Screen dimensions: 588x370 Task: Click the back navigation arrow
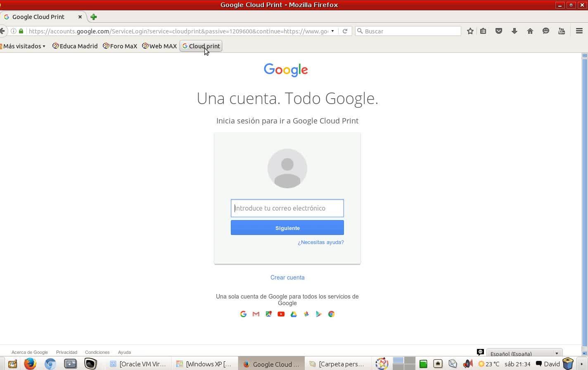click(x=2, y=31)
